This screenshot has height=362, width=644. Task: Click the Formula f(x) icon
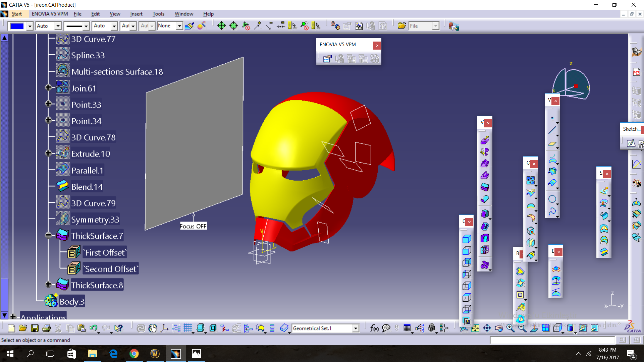tap(374, 328)
